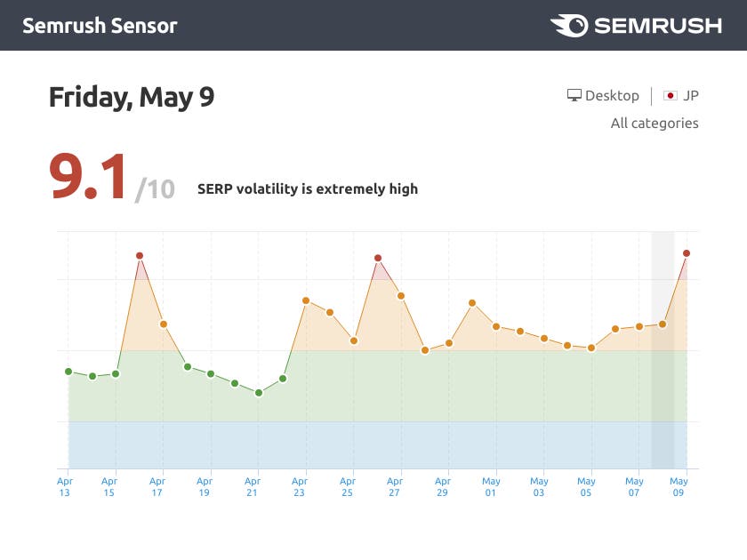Image resolution: width=747 pixels, height=560 pixels.
Task: Select the Apr 19 green data point
Action: [x=211, y=374]
